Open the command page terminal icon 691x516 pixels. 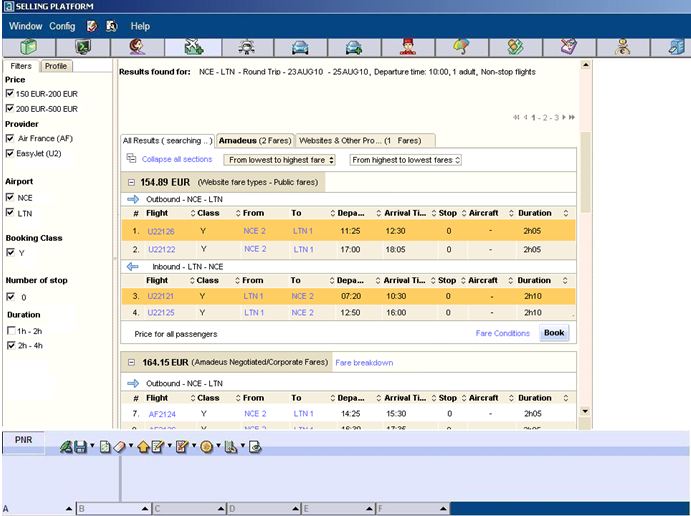tap(83, 47)
